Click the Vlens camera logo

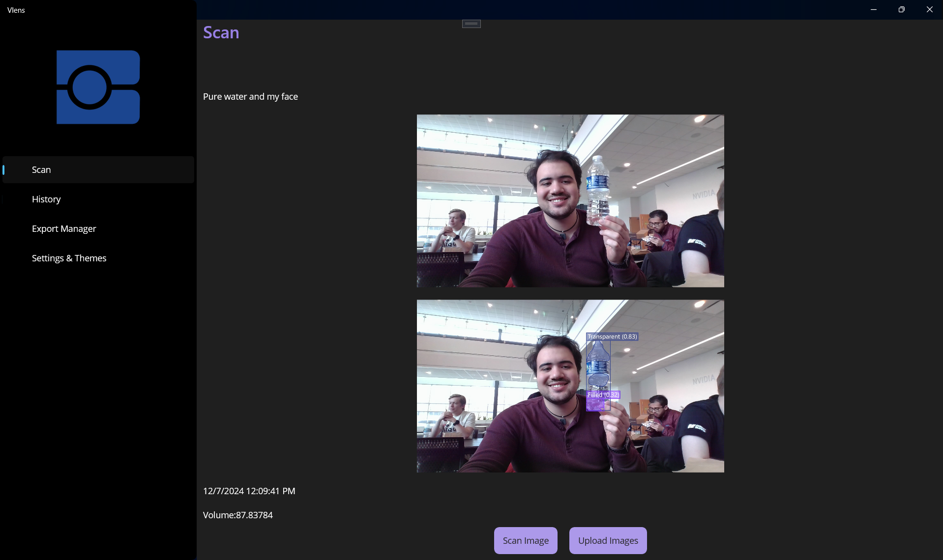(x=98, y=87)
